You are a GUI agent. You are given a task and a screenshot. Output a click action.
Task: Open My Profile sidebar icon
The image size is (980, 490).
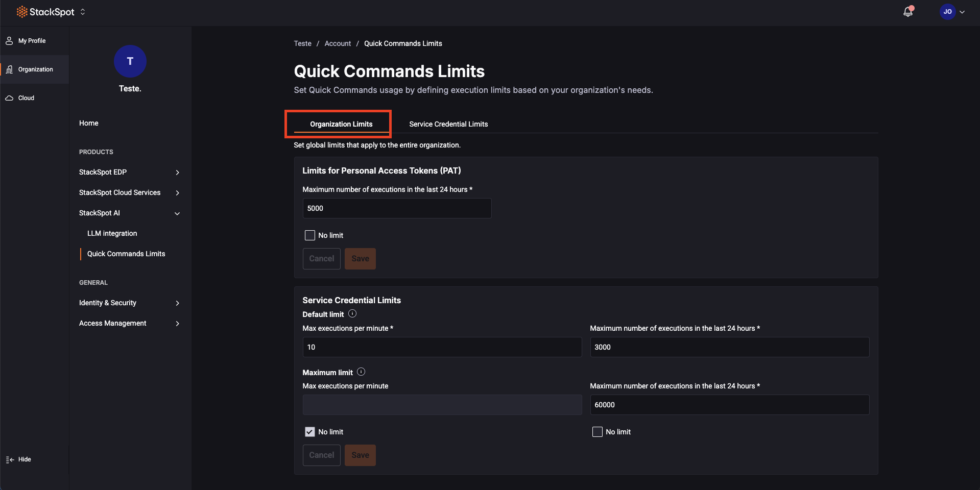9,41
